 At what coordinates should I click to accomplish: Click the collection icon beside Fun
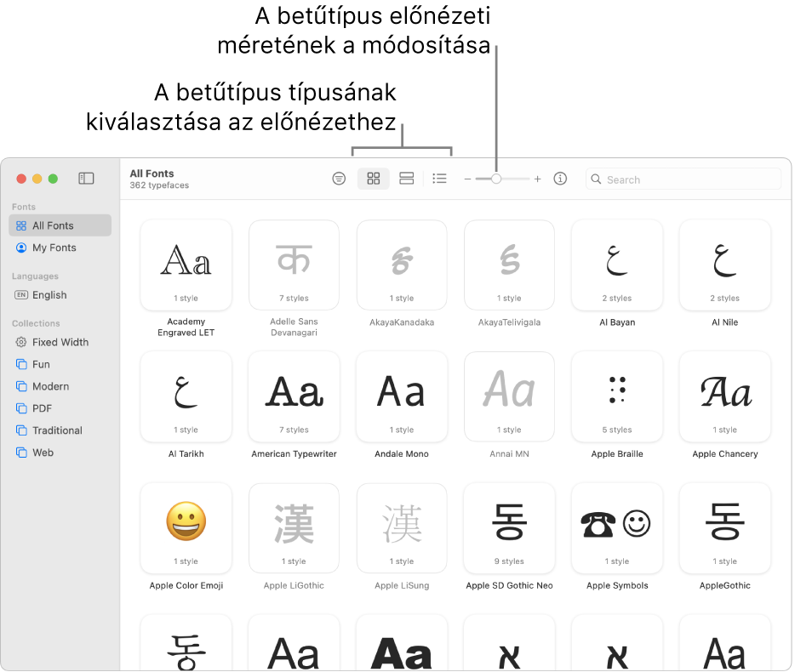[x=21, y=364]
